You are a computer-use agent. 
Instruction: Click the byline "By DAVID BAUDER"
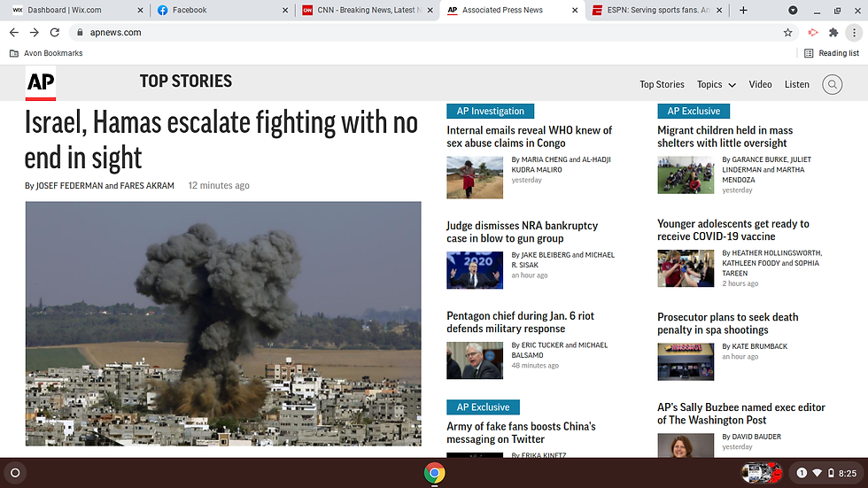[x=751, y=437]
